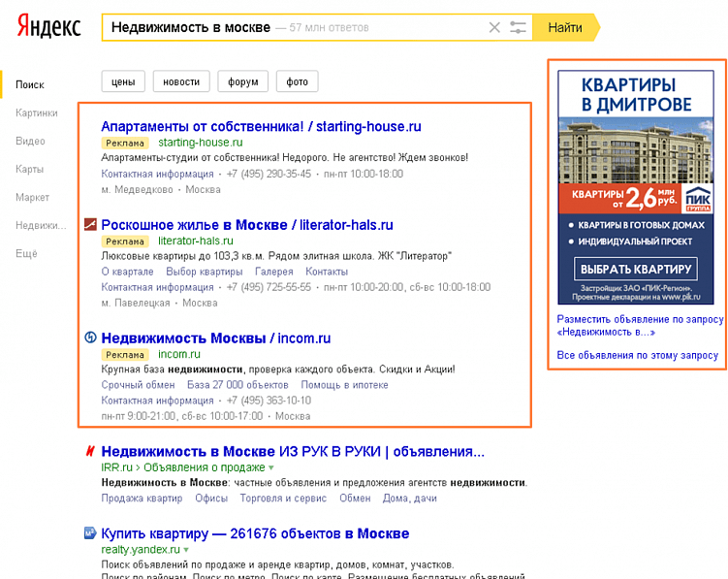Screen dimensions: 728x579
Task: Click ВЫБРАТЬ КВАРТИРУ button in banner
Action: coord(636,269)
